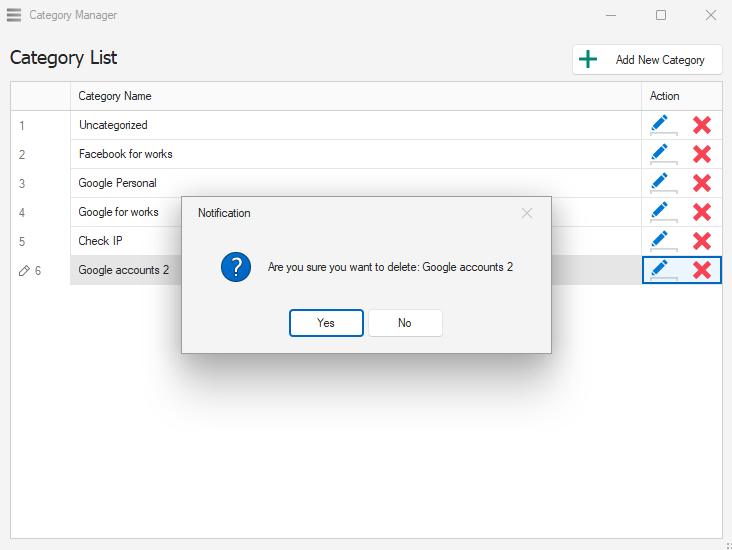Confirm deletion by clicking Yes
The image size is (732, 550).
tap(326, 323)
